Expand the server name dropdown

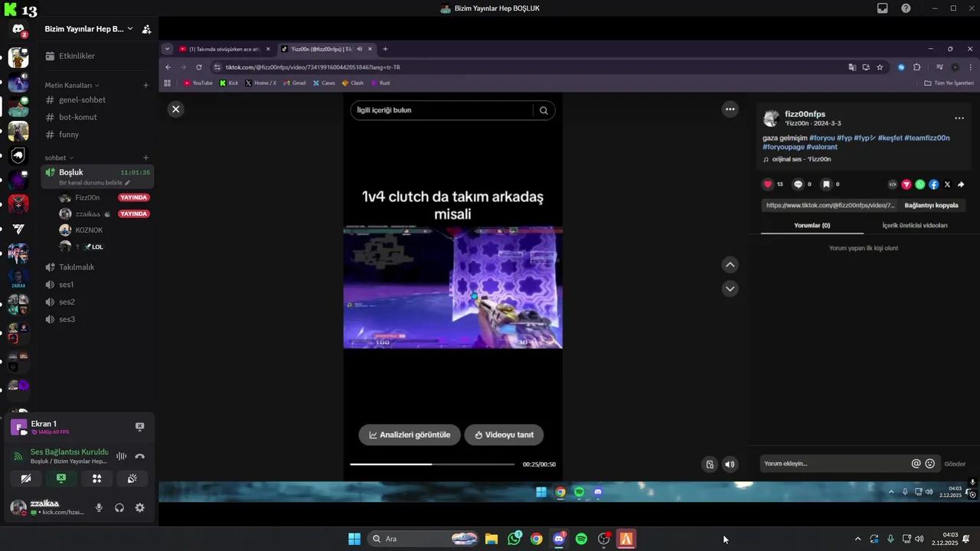tap(130, 29)
